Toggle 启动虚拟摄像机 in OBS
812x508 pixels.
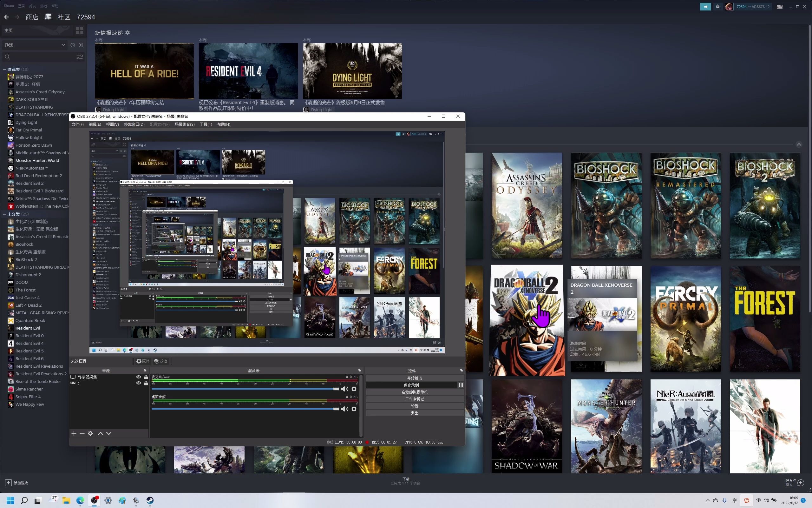pyautogui.click(x=415, y=392)
